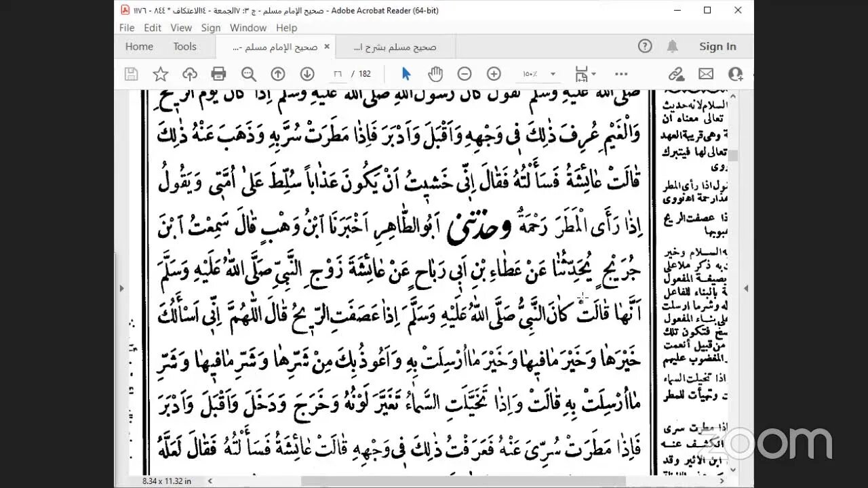
Task: Open the Edit menu
Action: (153, 28)
